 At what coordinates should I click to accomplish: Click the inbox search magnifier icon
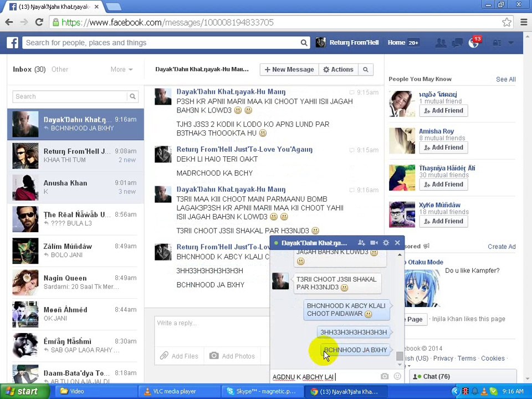click(x=132, y=96)
